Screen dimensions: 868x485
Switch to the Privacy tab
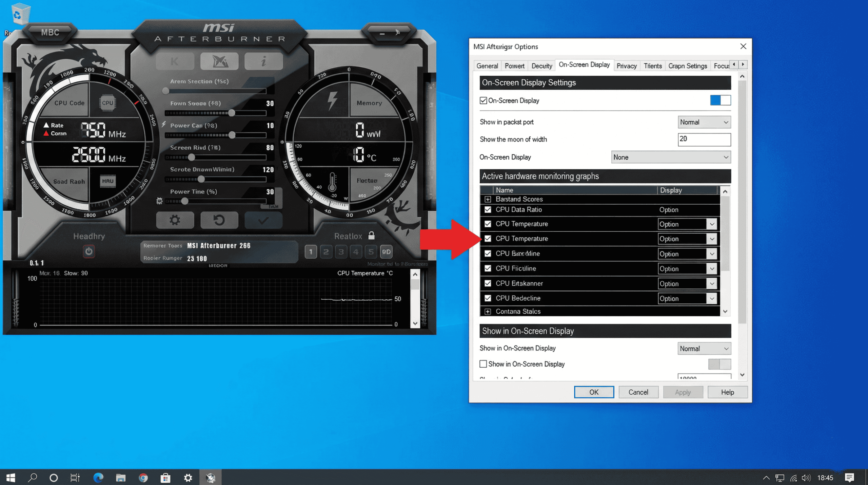(x=627, y=66)
